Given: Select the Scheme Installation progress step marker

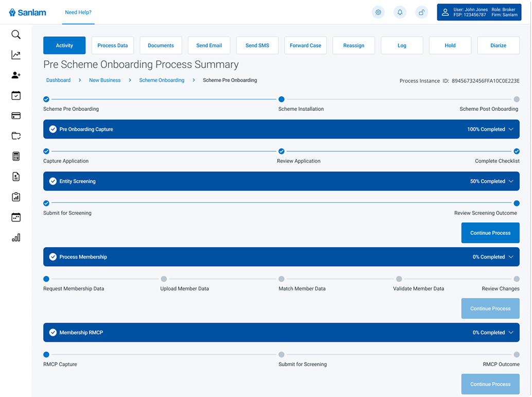Looking at the screenshot, I should coord(281,99).
